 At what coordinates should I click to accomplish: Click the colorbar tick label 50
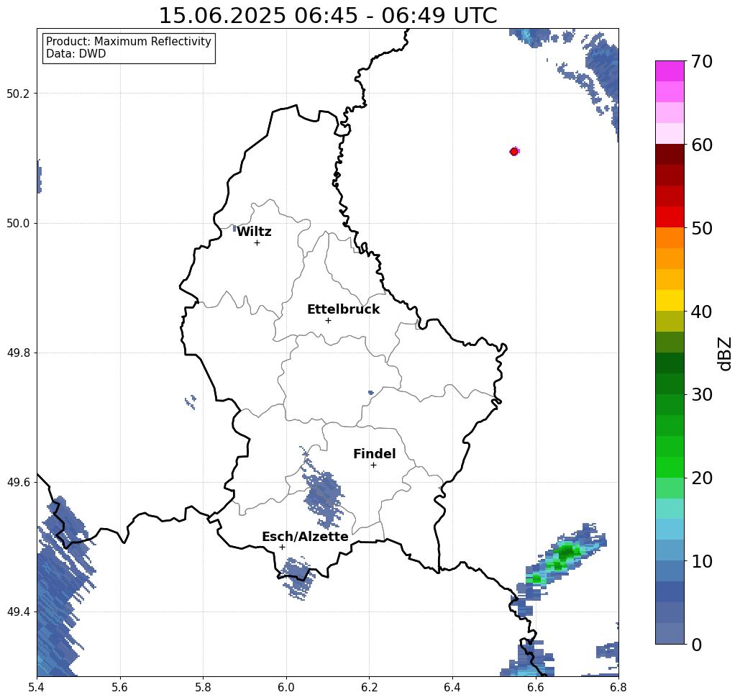(702, 228)
